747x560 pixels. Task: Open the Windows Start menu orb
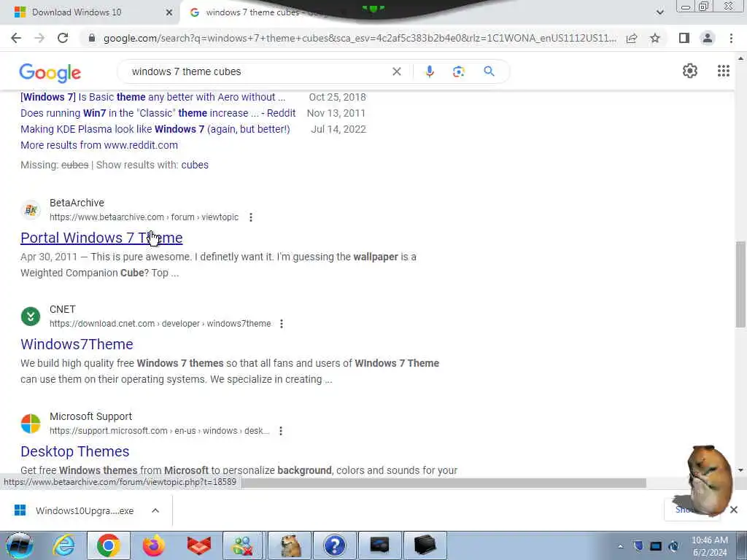coord(20,545)
